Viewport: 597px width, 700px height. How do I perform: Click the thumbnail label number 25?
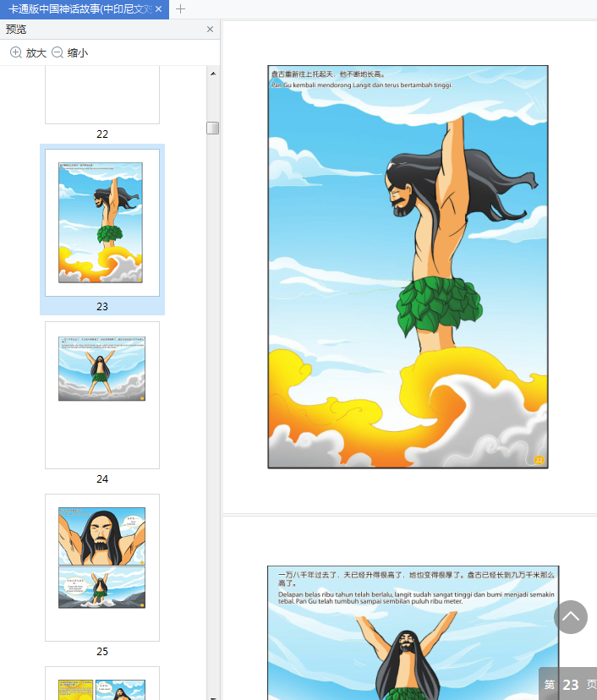tap(102, 651)
